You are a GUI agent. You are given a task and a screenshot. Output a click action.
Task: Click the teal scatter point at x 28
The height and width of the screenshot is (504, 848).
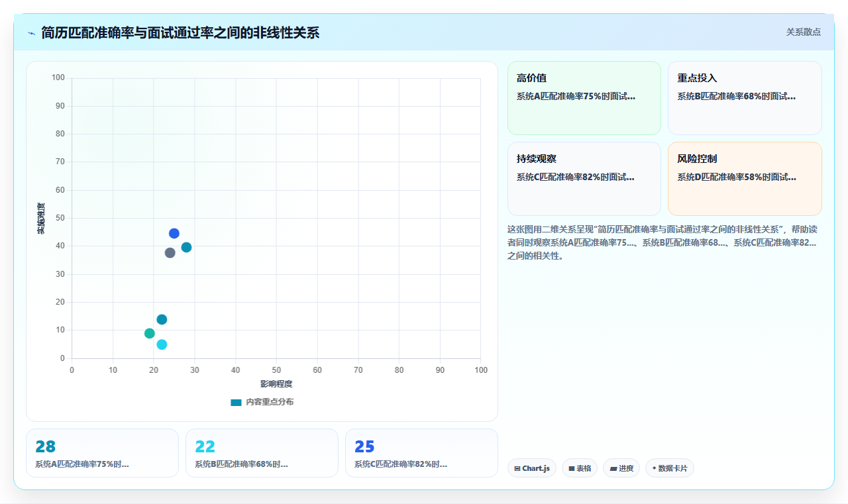pyautogui.click(x=186, y=247)
